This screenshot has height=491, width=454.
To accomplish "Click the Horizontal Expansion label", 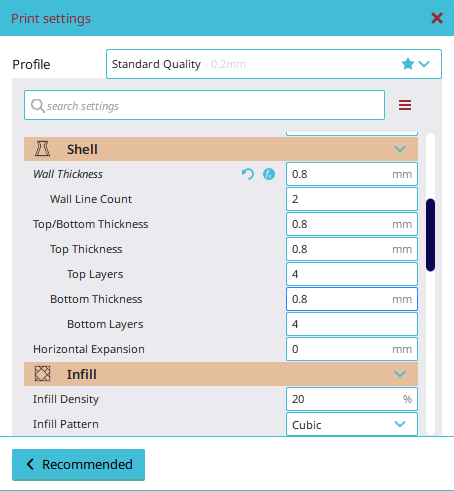I will pyautogui.click(x=89, y=349).
